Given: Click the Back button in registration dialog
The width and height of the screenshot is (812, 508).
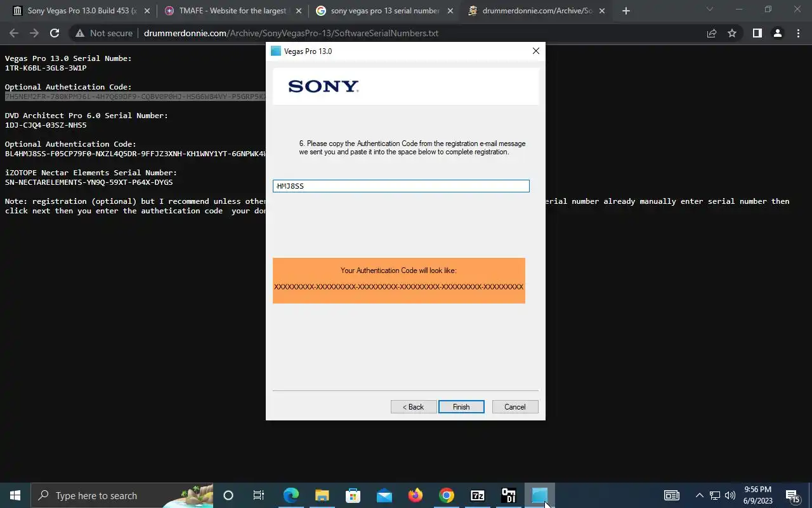Looking at the screenshot, I should click(414, 407).
